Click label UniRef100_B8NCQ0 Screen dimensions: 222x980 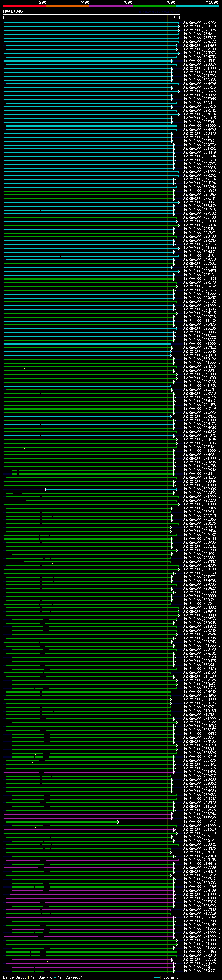[199, 565]
